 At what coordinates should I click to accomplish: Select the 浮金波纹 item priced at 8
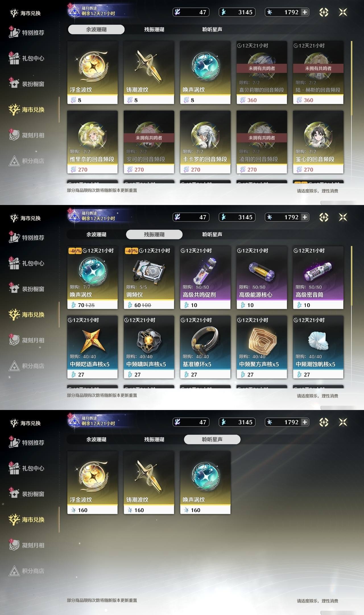(92, 73)
